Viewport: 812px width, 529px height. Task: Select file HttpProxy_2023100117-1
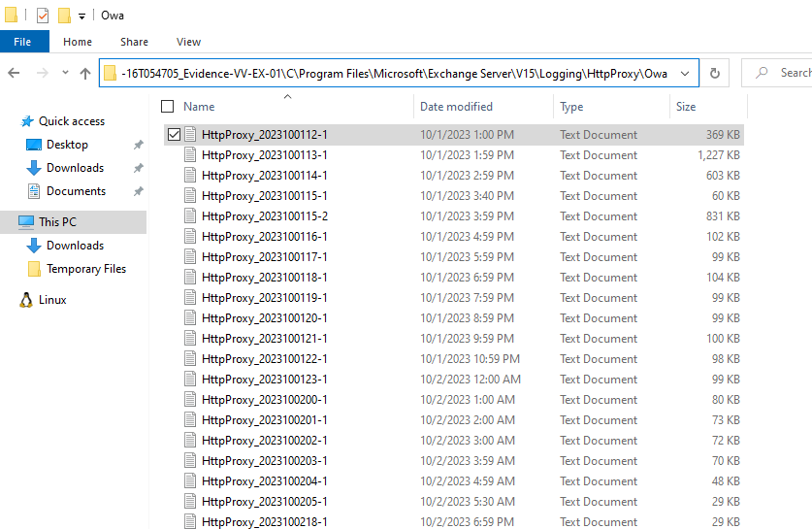pyautogui.click(x=265, y=257)
